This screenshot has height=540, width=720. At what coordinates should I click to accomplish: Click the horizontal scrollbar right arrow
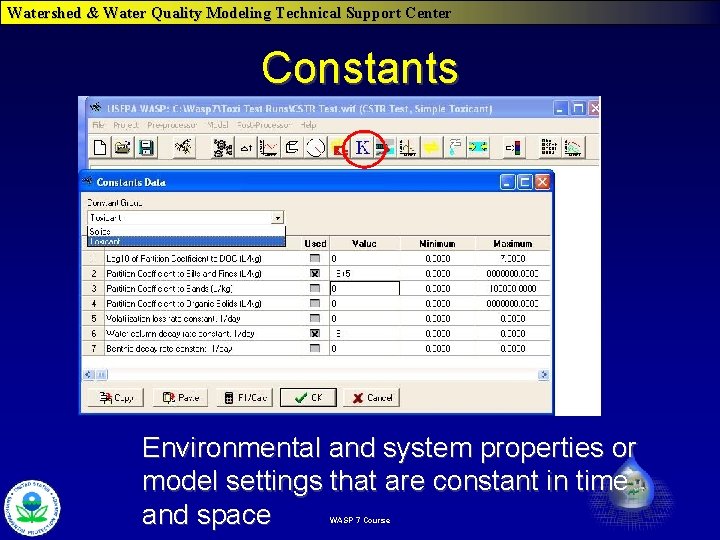544,375
